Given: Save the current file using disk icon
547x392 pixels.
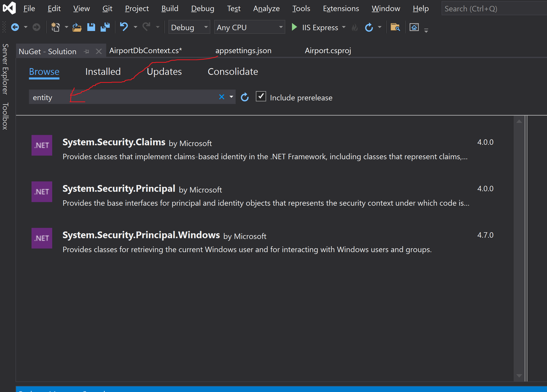Looking at the screenshot, I should [x=91, y=27].
